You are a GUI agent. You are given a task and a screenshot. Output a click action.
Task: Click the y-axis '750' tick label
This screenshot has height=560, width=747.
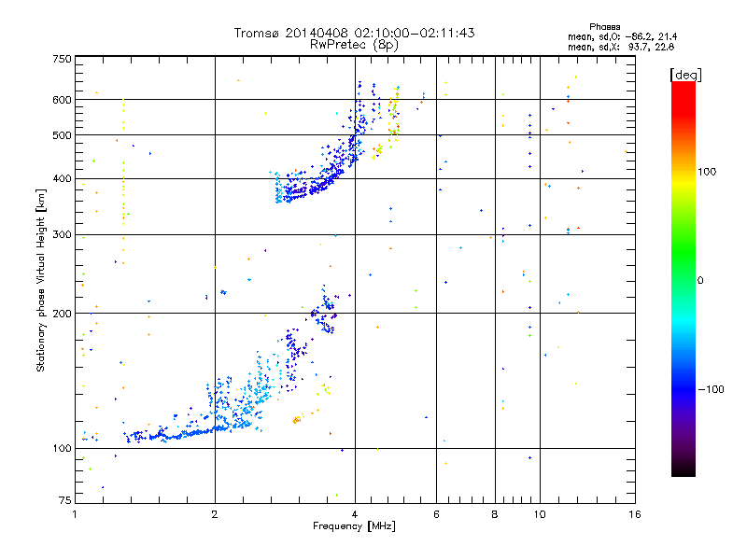coord(62,59)
